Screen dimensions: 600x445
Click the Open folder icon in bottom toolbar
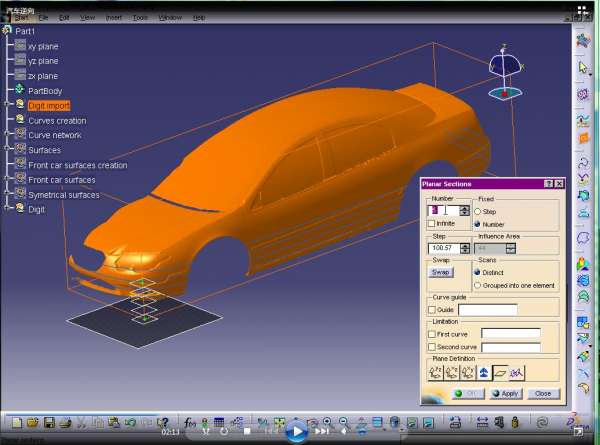point(33,424)
